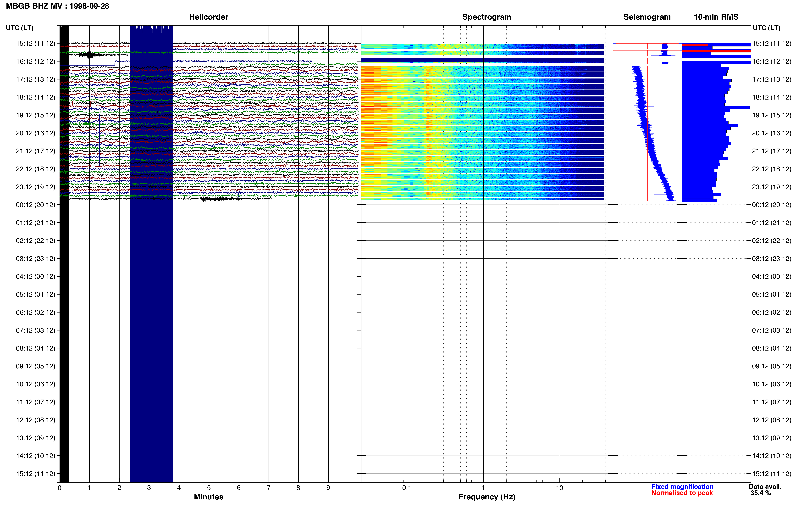Image resolution: width=812 pixels, height=508 pixels.
Task: Click helicorder minute tick label '7'
Action: click(x=269, y=488)
